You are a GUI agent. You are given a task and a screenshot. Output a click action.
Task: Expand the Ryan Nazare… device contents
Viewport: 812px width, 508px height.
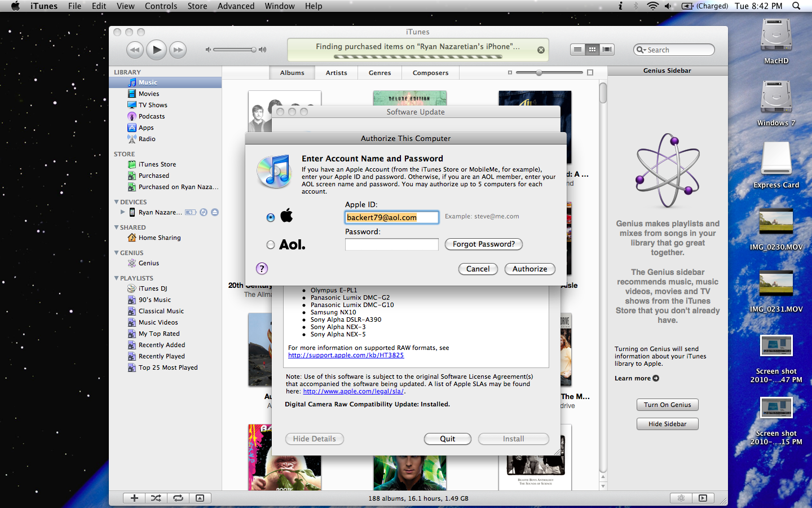click(x=123, y=212)
